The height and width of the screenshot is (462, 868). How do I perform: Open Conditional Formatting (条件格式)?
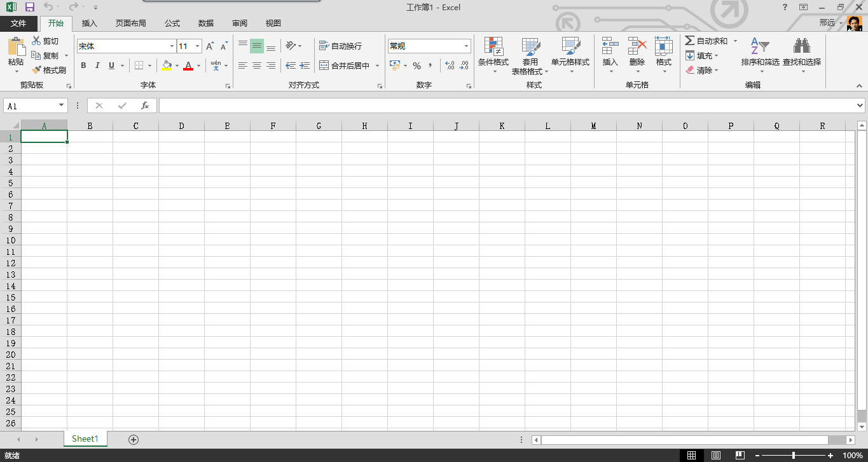(493, 47)
